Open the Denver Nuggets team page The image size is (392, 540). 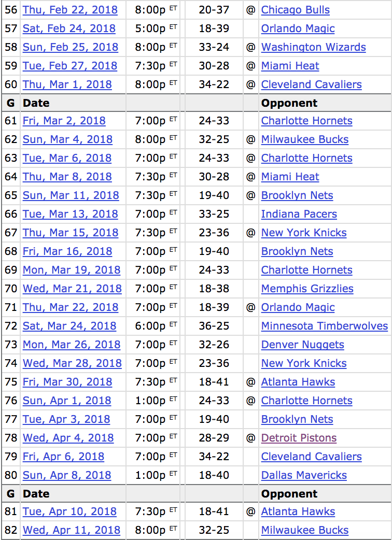pyautogui.click(x=302, y=345)
